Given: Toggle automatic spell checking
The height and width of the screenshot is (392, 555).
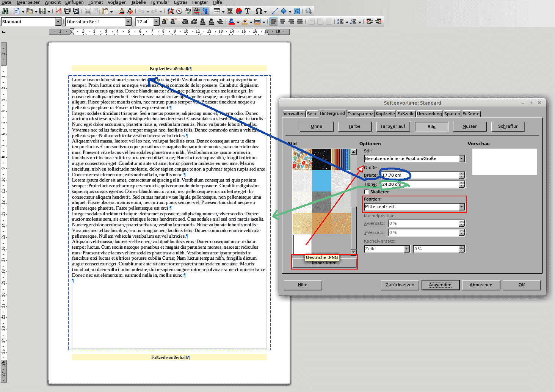Looking at the screenshot, I should click(197, 11).
